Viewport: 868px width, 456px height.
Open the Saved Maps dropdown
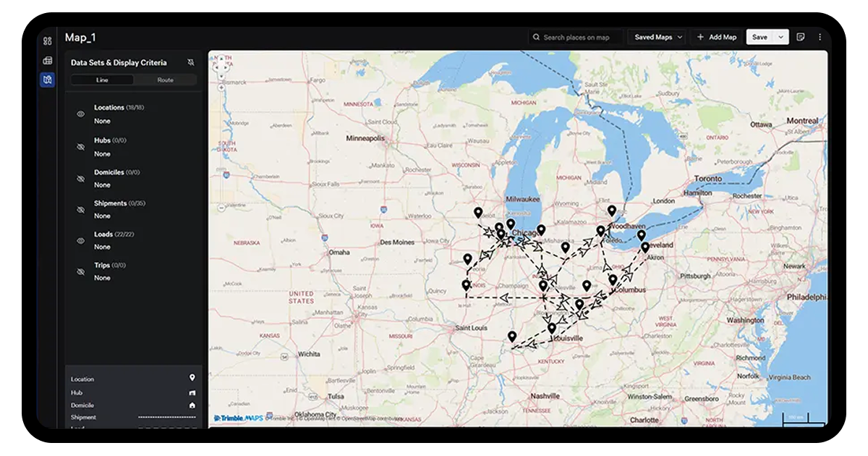tap(658, 37)
